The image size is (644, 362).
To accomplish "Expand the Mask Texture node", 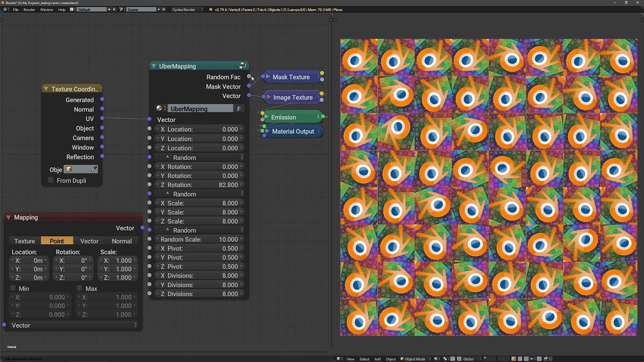I will tap(268, 77).
